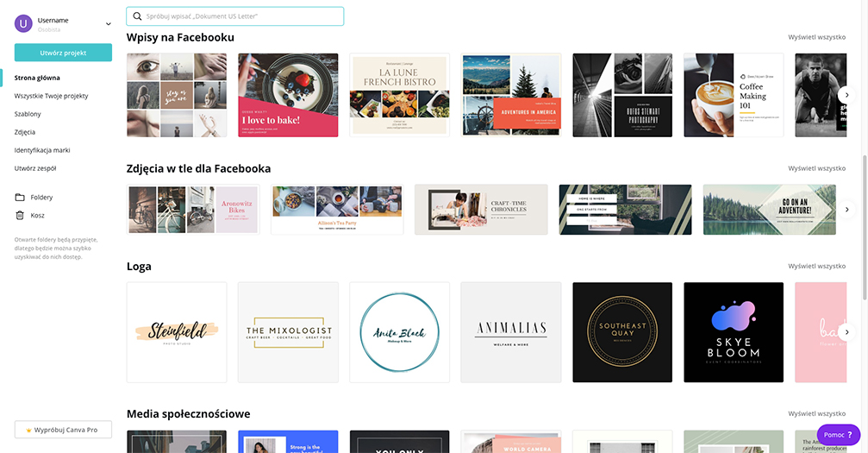868x453 pixels.
Task: Open the Skye Bloom logo template
Action: [x=734, y=332]
